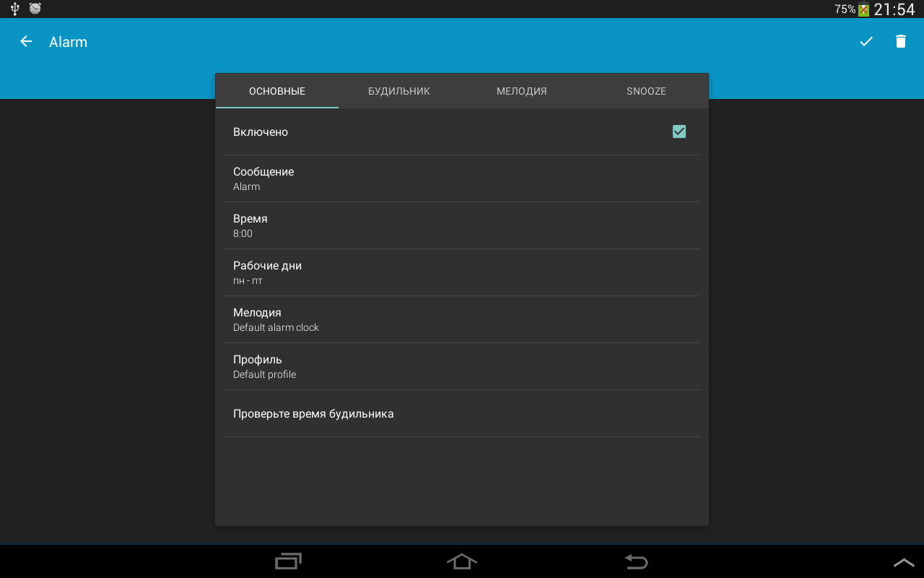
Task: Open the Мелодия tab
Action: (521, 91)
